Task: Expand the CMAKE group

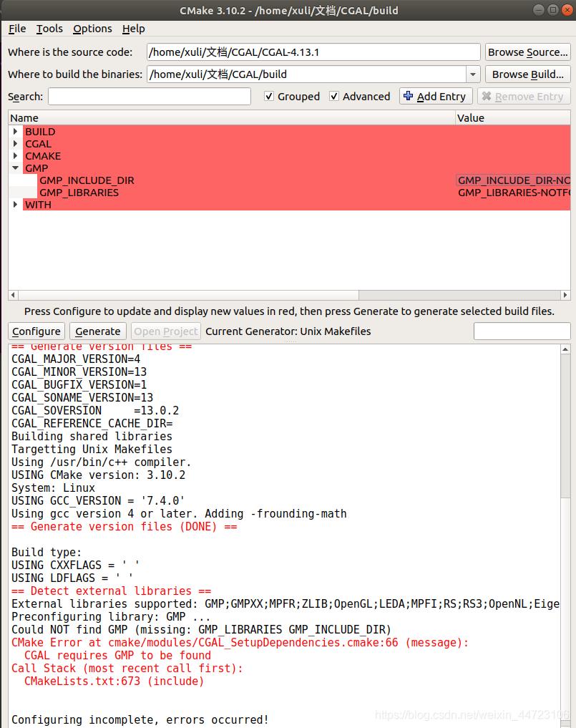Action: pos(15,155)
